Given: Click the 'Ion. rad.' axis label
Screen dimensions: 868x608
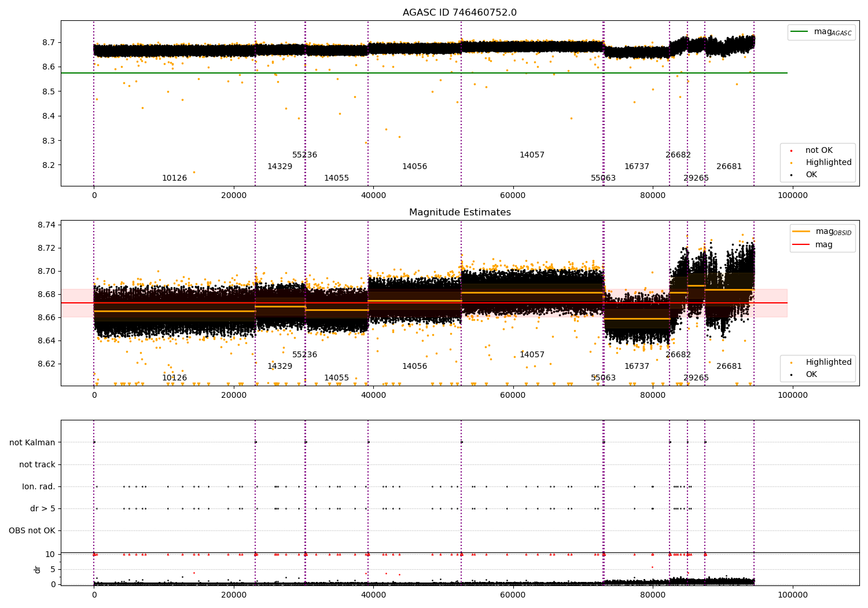Looking at the screenshot, I should (x=39, y=487).
